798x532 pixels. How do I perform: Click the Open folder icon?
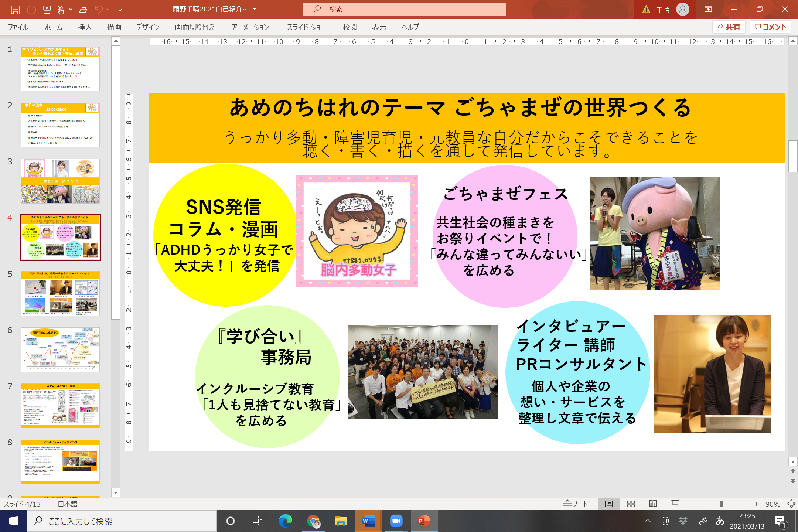[83, 10]
